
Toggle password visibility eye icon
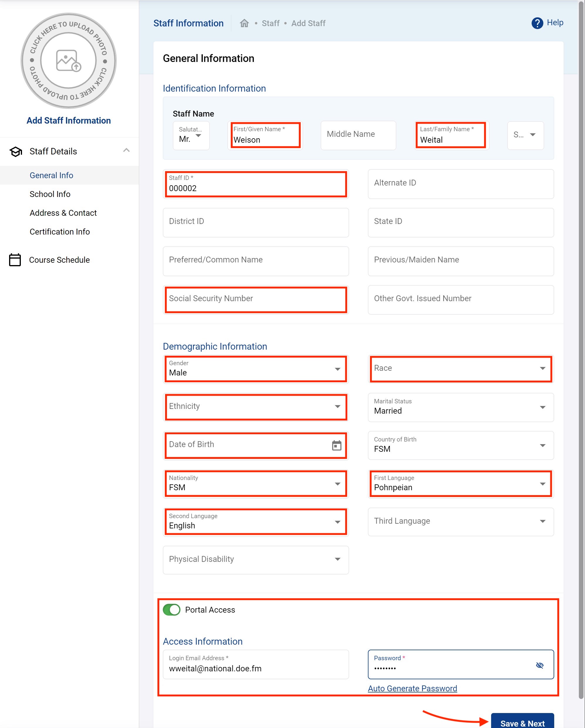(540, 665)
